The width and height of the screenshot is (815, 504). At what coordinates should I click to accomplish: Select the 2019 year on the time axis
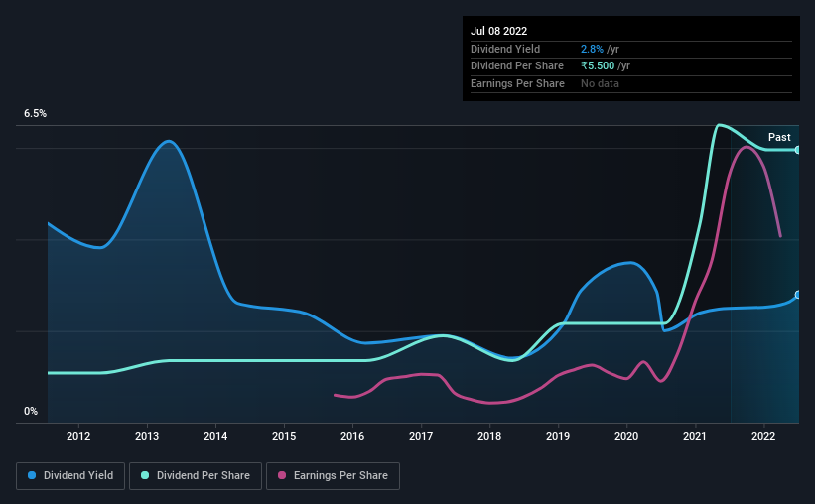click(558, 436)
